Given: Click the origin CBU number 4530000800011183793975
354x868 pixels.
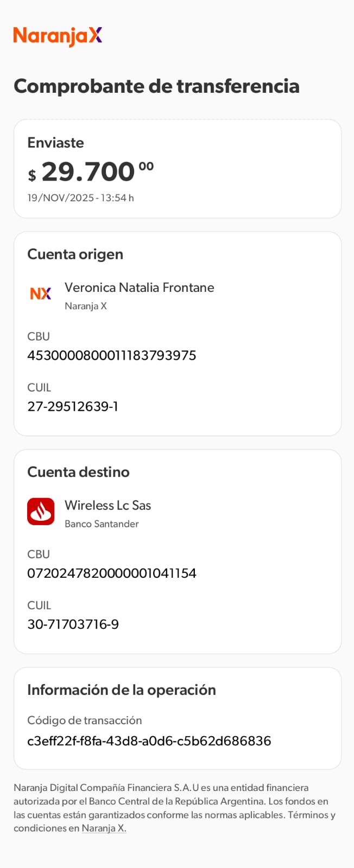Looking at the screenshot, I should tap(111, 355).
